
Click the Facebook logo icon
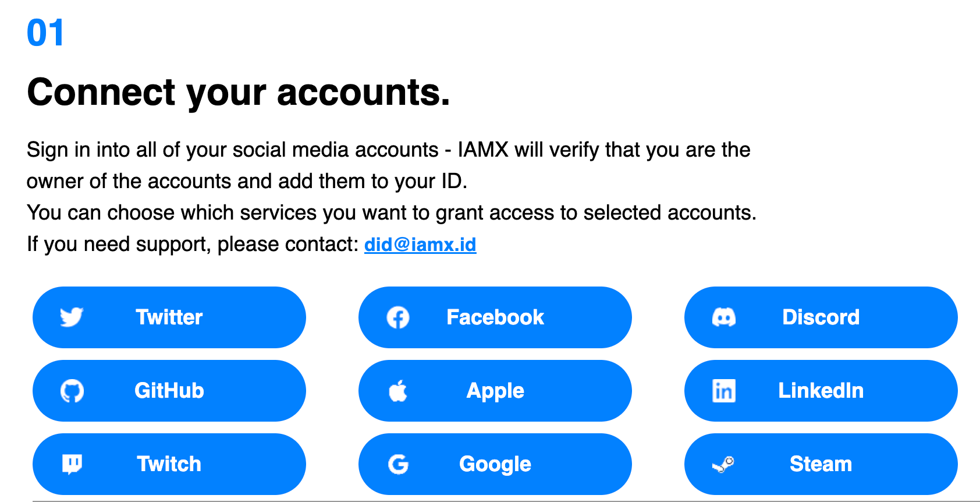[x=398, y=317]
